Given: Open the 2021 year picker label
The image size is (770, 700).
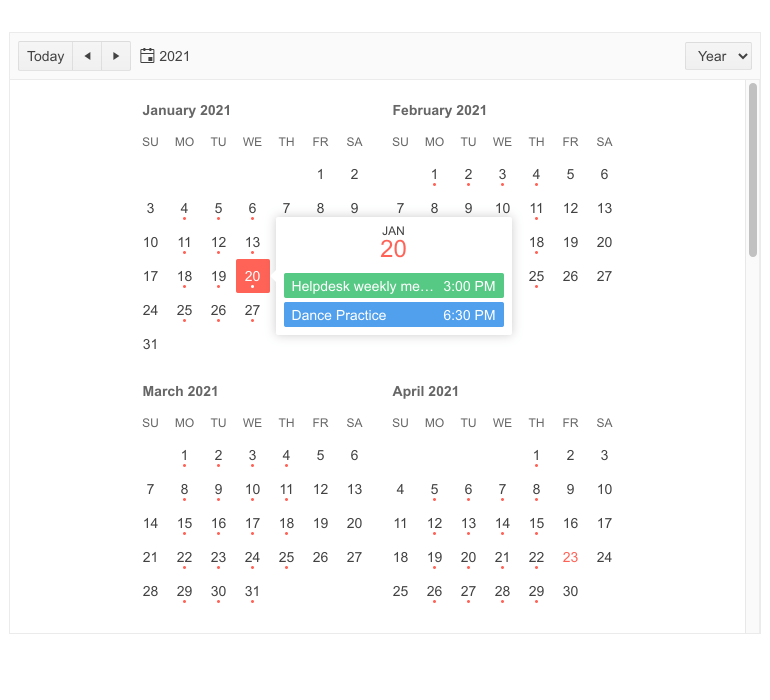Looking at the screenshot, I should [174, 56].
